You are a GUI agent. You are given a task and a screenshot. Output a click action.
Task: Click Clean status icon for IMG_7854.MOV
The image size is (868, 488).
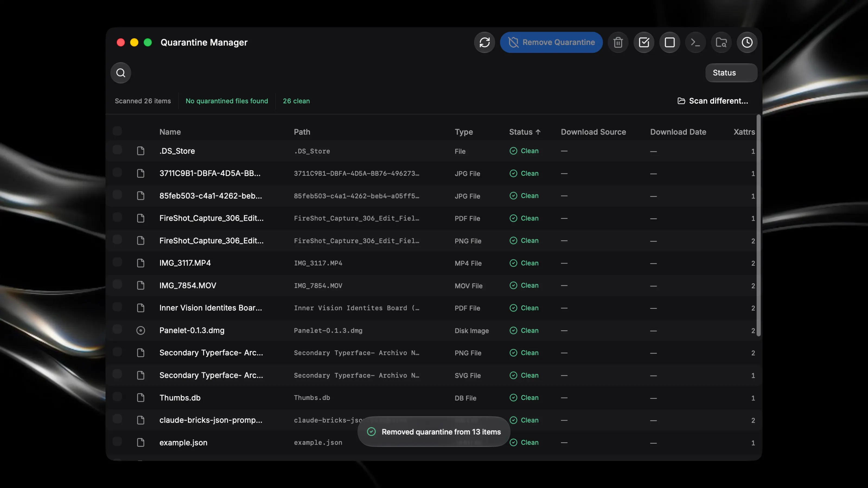[513, 285]
